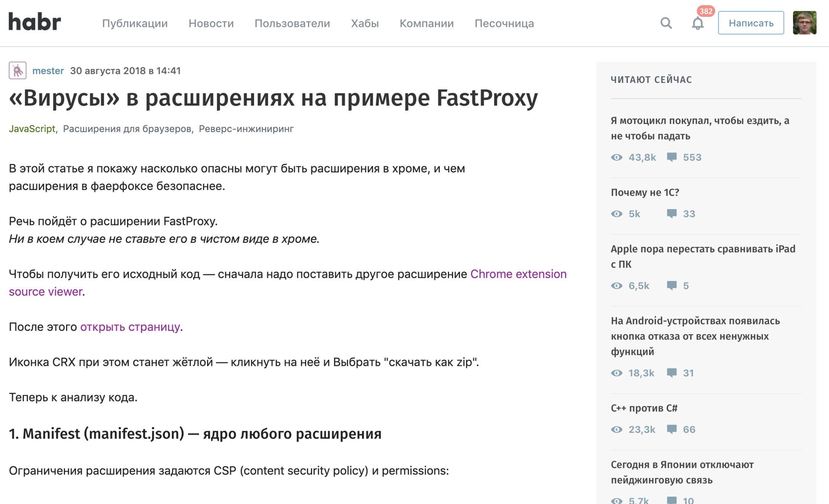Select the JavaScript hub tag
Image resolution: width=829 pixels, height=504 pixels.
pos(32,129)
